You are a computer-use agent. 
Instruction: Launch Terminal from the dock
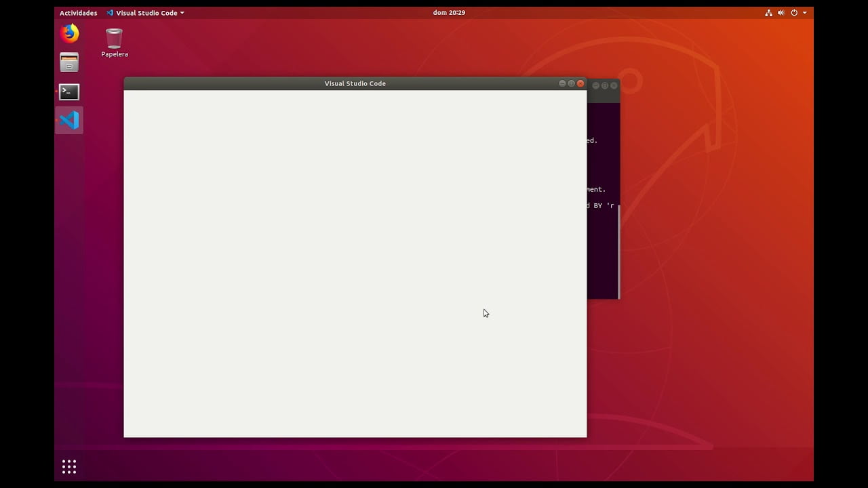[x=69, y=91]
